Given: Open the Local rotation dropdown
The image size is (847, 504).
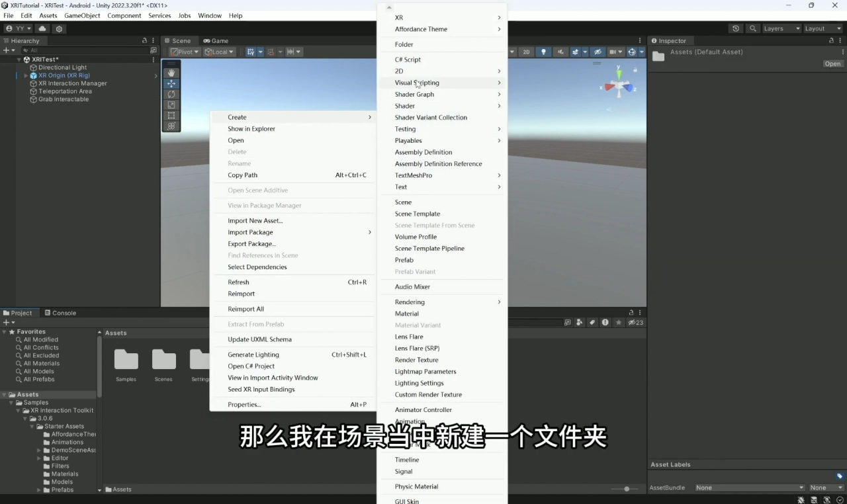Looking at the screenshot, I should coord(219,52).
